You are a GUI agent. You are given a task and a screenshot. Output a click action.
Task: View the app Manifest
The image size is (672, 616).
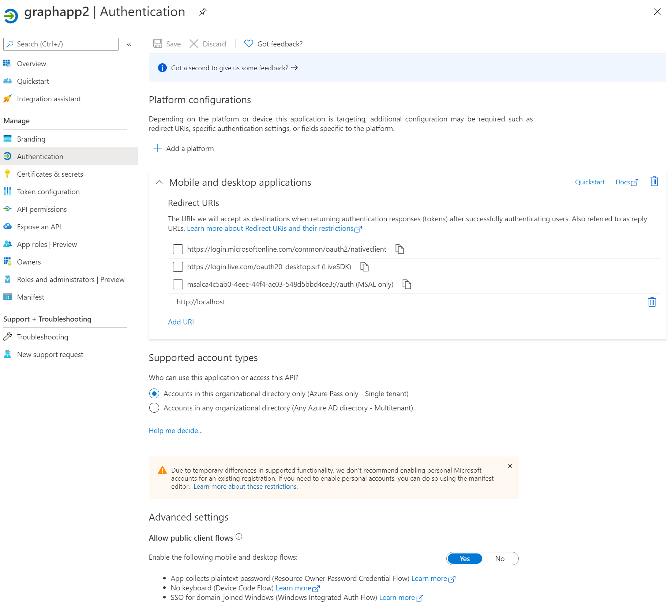coord(30,297)
